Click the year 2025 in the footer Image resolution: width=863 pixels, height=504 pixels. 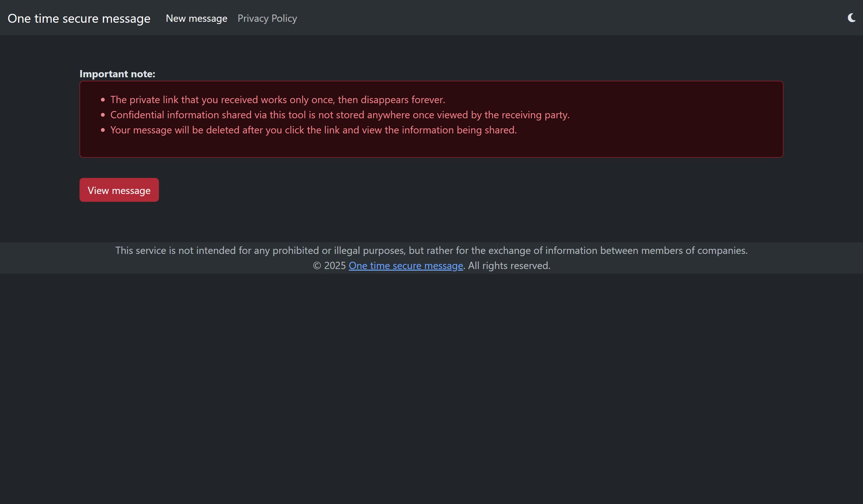(x=335, y=266)
